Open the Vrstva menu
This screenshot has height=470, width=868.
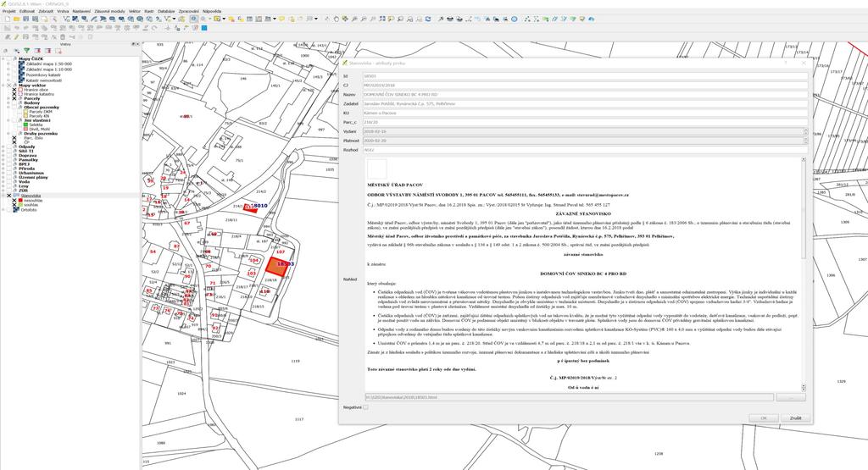tap(63, 11)
